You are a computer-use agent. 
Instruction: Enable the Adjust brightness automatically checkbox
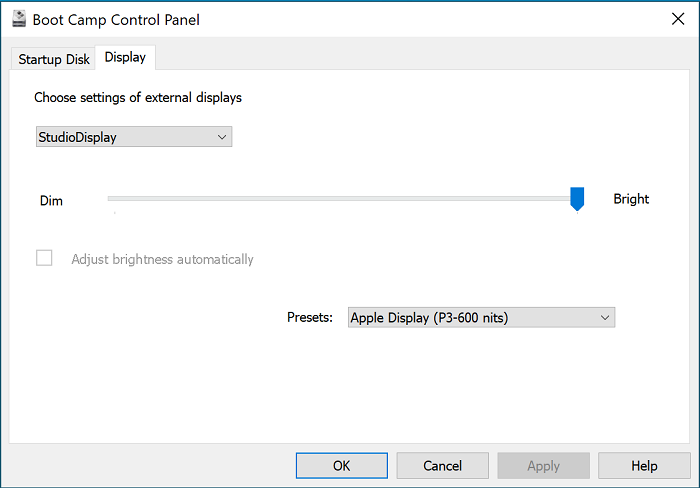44,258
